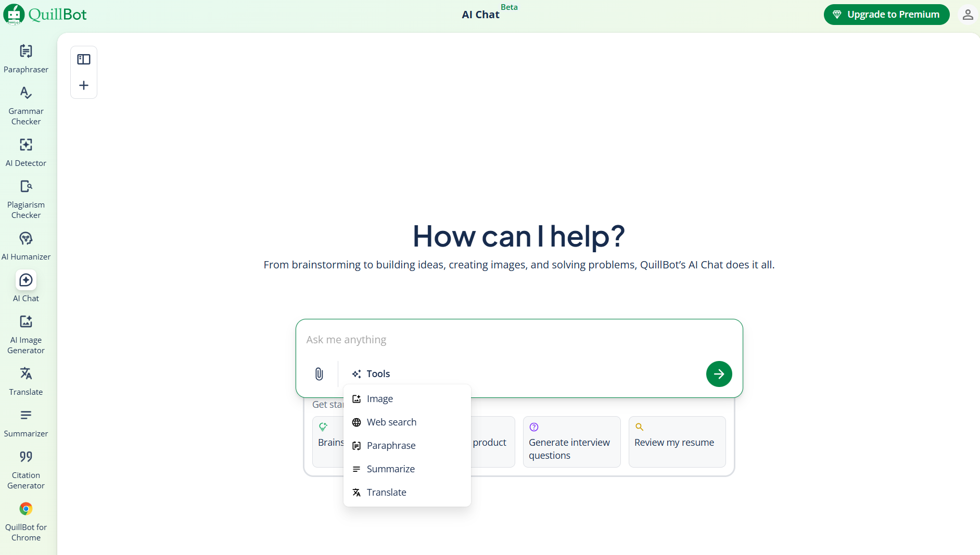The width and height of the screenshot is (980, 555).
Task: Select Web search in Tools menu
Action: (x=391, y=422)
